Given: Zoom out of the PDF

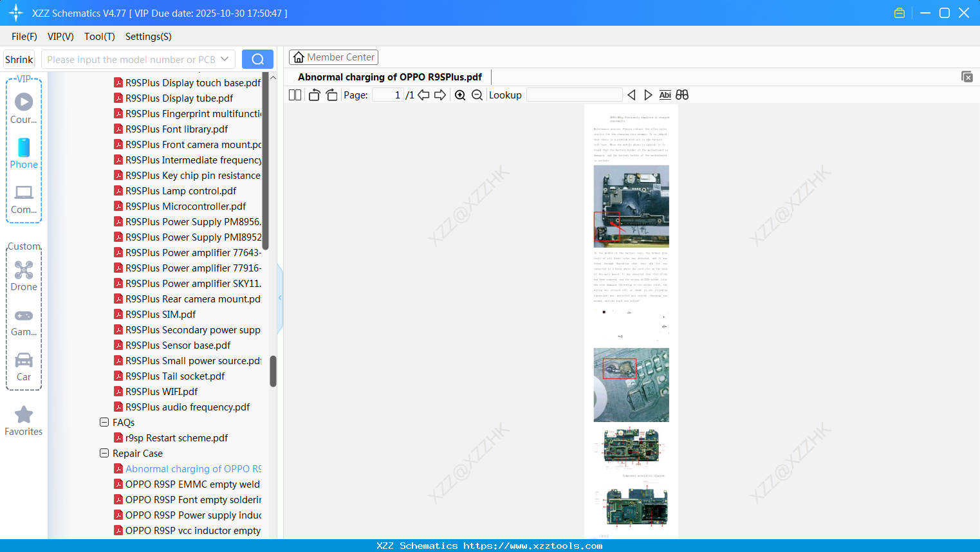Looking at the screenshot, I should pos(477,95).
